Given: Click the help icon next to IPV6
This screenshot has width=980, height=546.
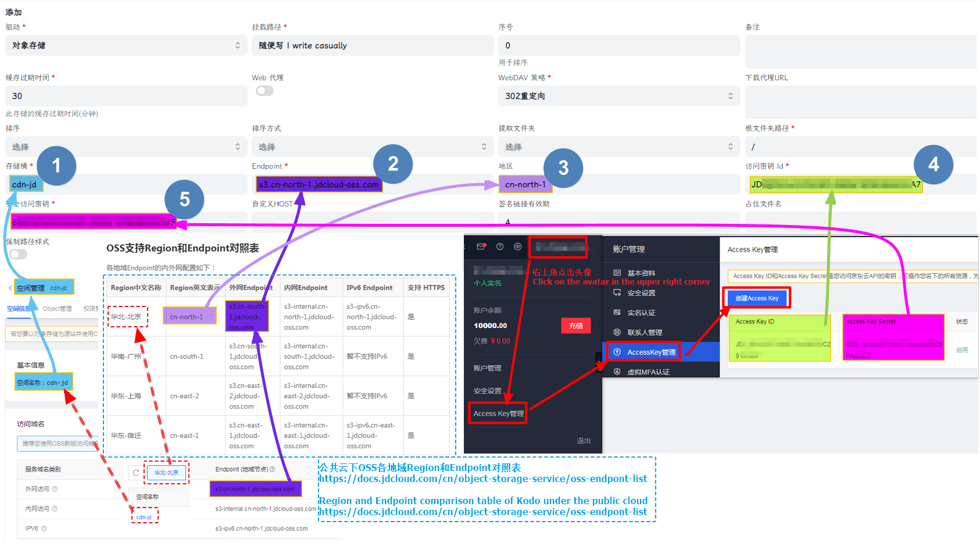Looking at the screenshot, I should [44, 529].
